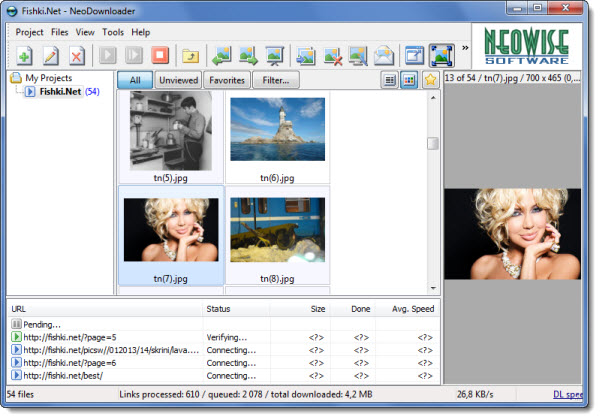Click the previous image green arrow icon
The width and height of the screenshot is (600, 419).
pos(221,55)
